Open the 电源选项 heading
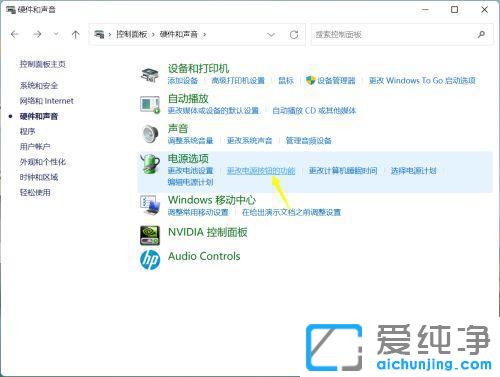The width and height of the screenshot is (500, 377). pyautogui.click(x=188, y=158)
